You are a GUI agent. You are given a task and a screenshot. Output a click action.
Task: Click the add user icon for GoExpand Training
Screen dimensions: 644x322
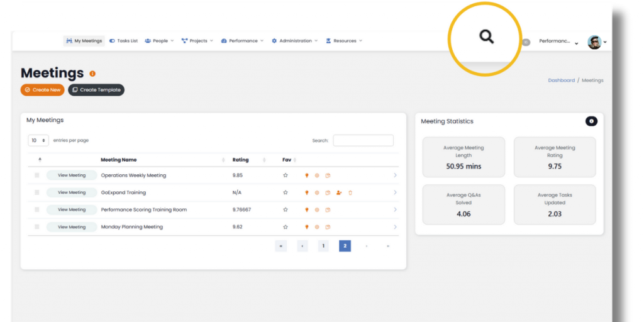pyautogui.click(x=339, y=192)
